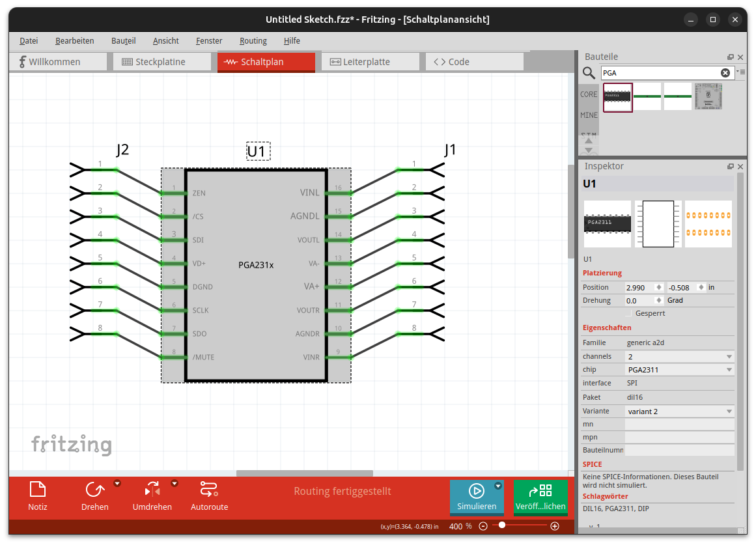Viewport: 756px width, 545px height.
Task: Select the U1 part label
Action: (258, 152)
